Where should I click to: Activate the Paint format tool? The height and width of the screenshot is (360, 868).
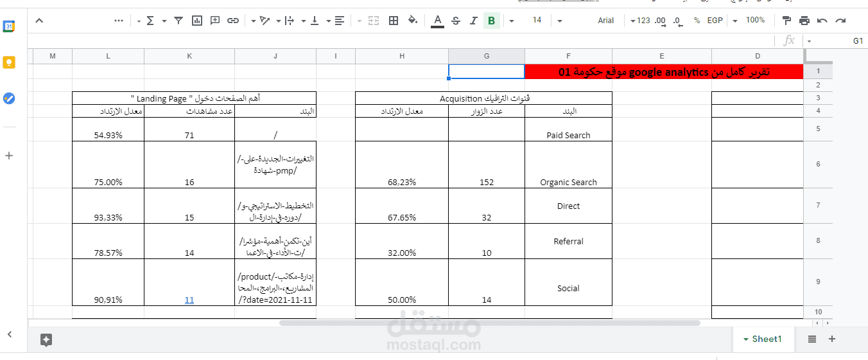pos(786,21)
